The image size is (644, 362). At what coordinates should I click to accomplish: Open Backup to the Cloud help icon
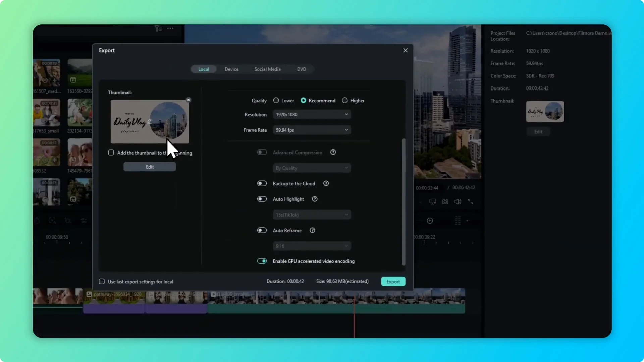pyautogui.click(x=326, y=183)
